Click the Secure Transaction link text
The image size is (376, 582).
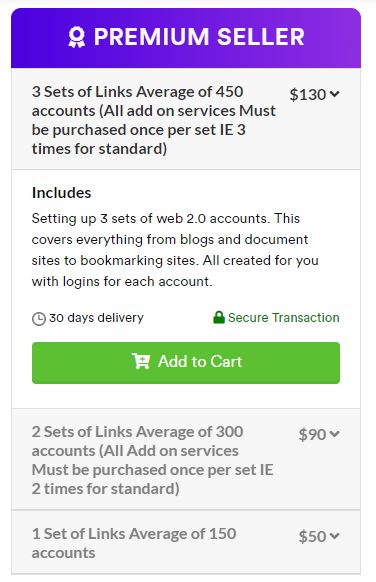click(284, 318)
